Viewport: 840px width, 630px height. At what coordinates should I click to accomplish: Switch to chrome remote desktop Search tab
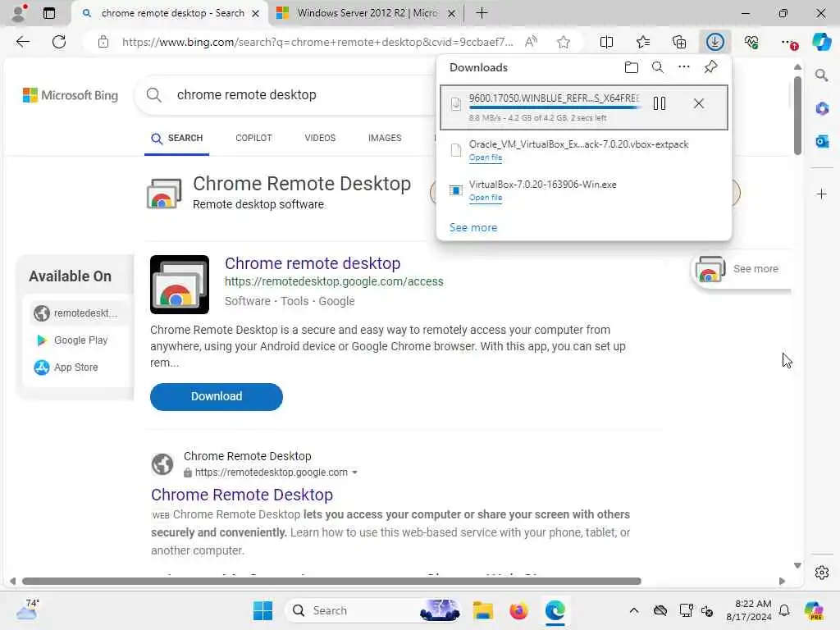tap(171, 13)
